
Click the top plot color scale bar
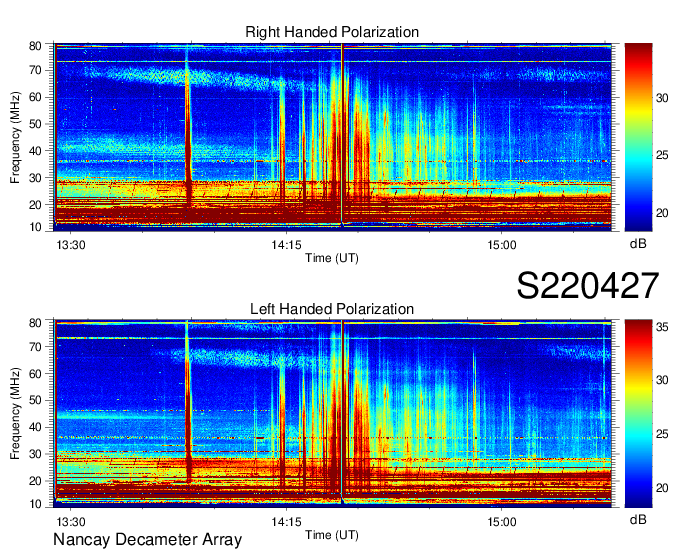click(x=638, y=137)
